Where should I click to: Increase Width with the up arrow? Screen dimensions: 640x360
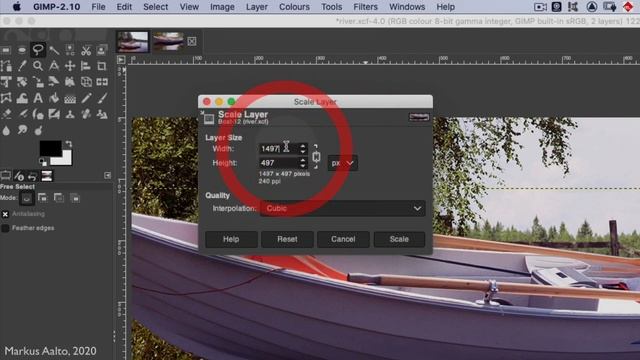pyautogui.click(x=303, y=145)
